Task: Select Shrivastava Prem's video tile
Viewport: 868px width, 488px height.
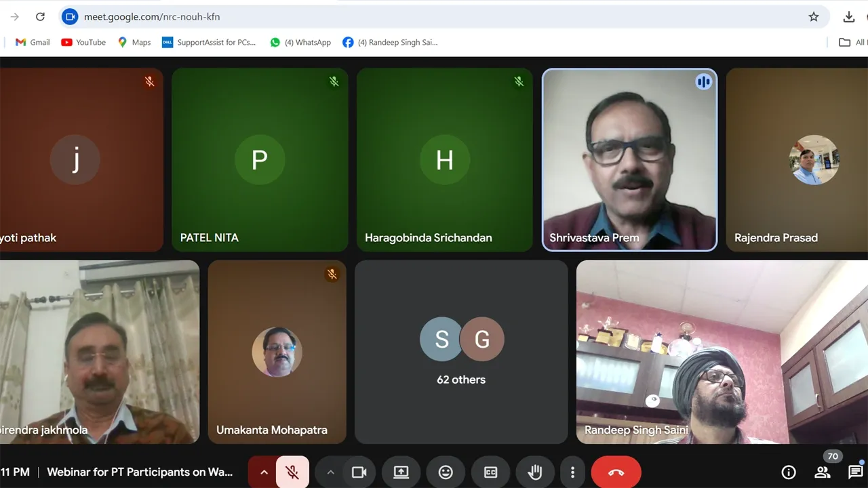Action: coord(629,160)
